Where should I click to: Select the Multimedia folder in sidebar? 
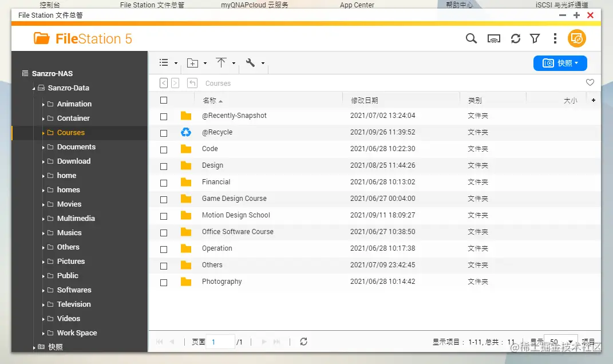tap(76, 218)
